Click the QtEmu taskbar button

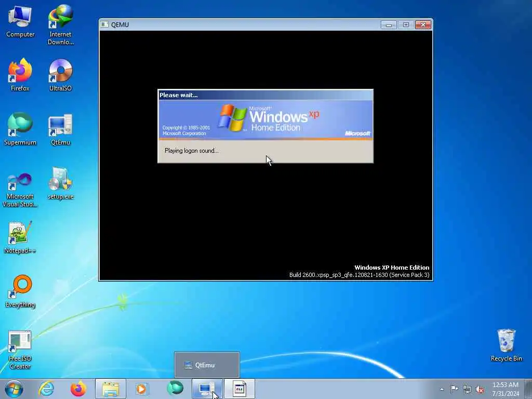[x=207, y=389]
